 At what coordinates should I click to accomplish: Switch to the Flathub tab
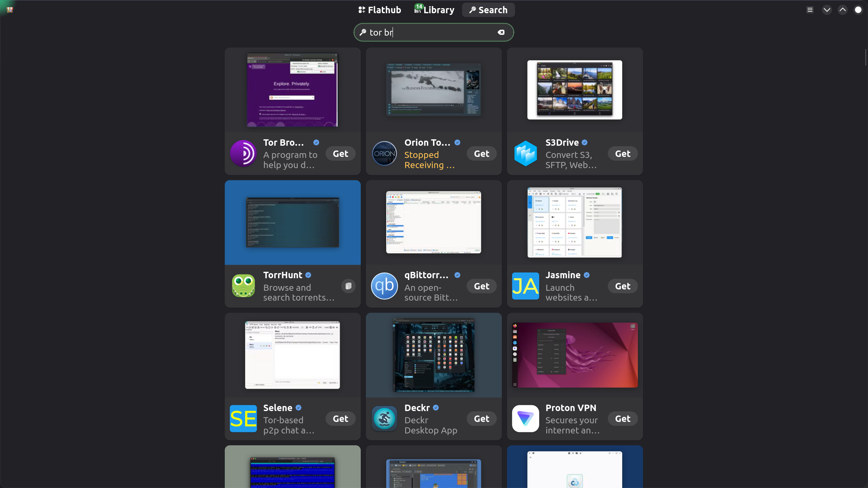tap(380, 10)
